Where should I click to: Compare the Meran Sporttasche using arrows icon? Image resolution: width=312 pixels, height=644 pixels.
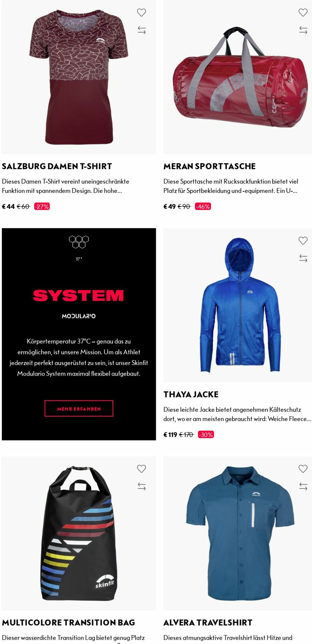tap(303, 30)
